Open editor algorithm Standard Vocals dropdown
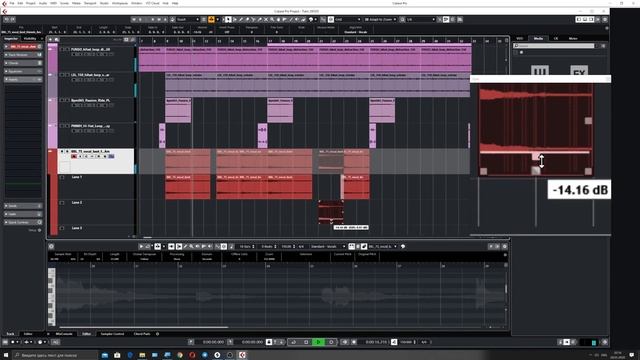This screenshot has height=360, width=640. click(x=328, y=247)
